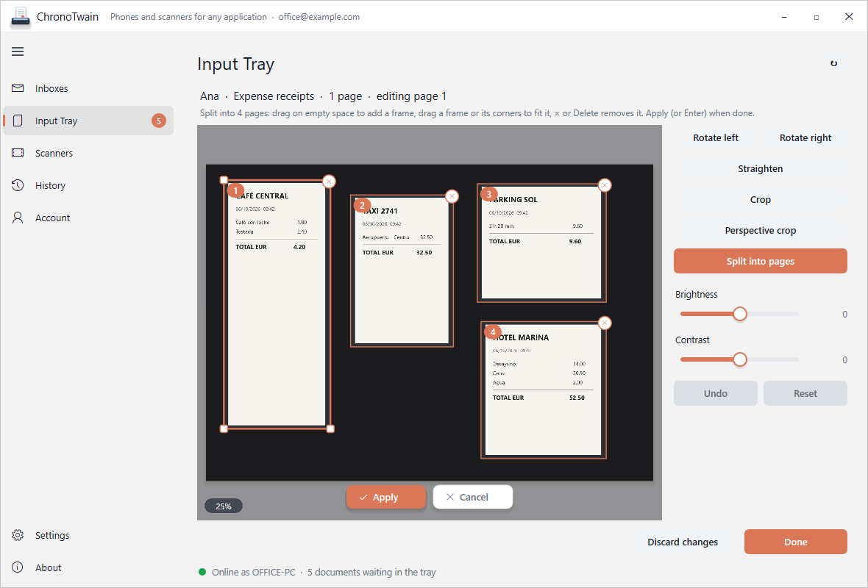Click the ChronoTwain scanner app icon
The height and width of the screenshot is (588, 868).
21,17
